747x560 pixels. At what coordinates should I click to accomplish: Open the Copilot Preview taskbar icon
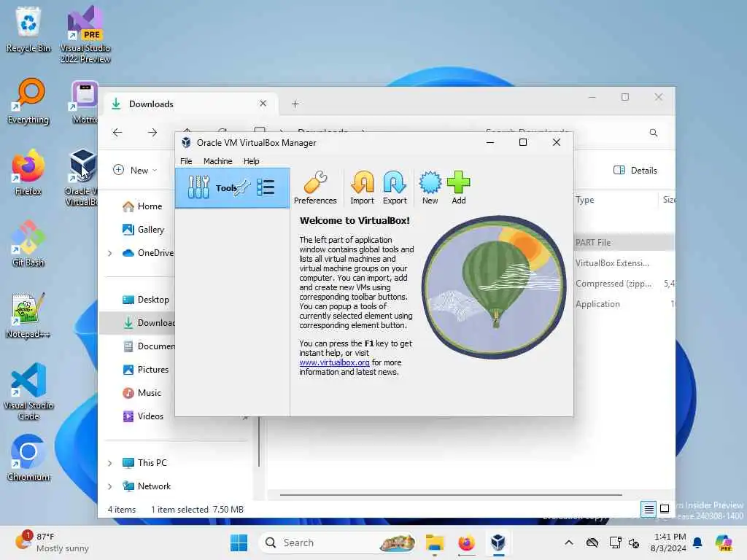click(x=724, y=542)
